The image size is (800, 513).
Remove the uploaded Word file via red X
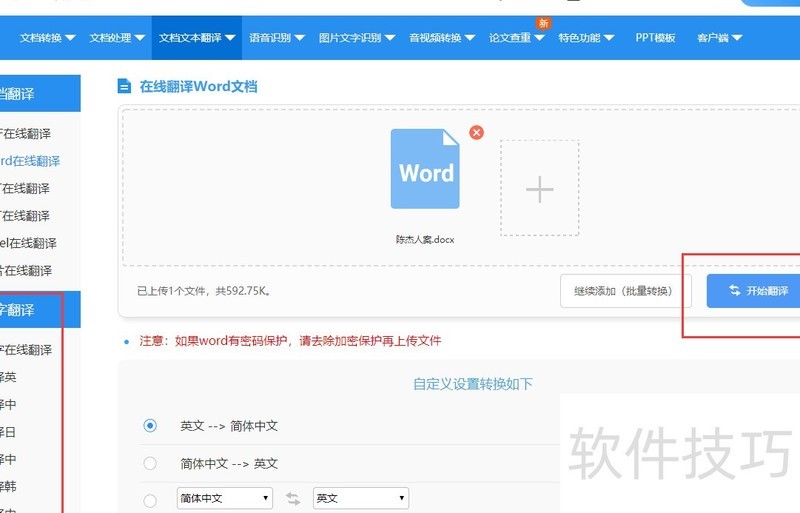476,133
